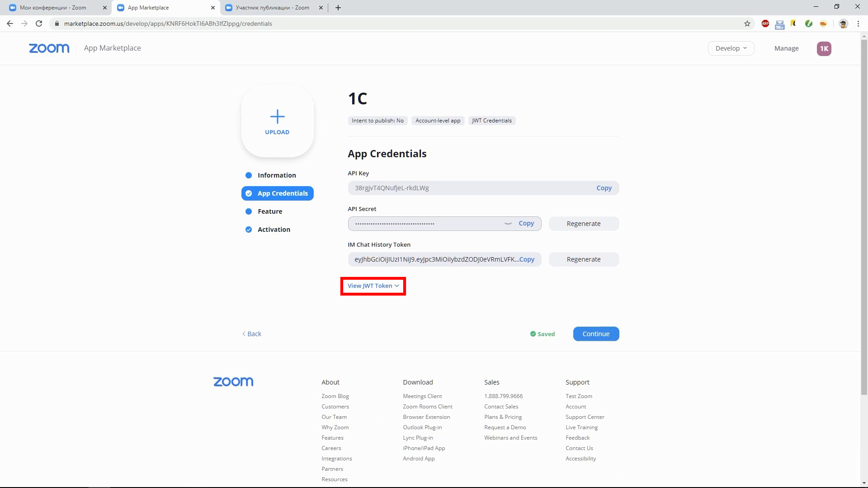Click the orange round extension icon
868x488 pixels.
click(823, 23)
